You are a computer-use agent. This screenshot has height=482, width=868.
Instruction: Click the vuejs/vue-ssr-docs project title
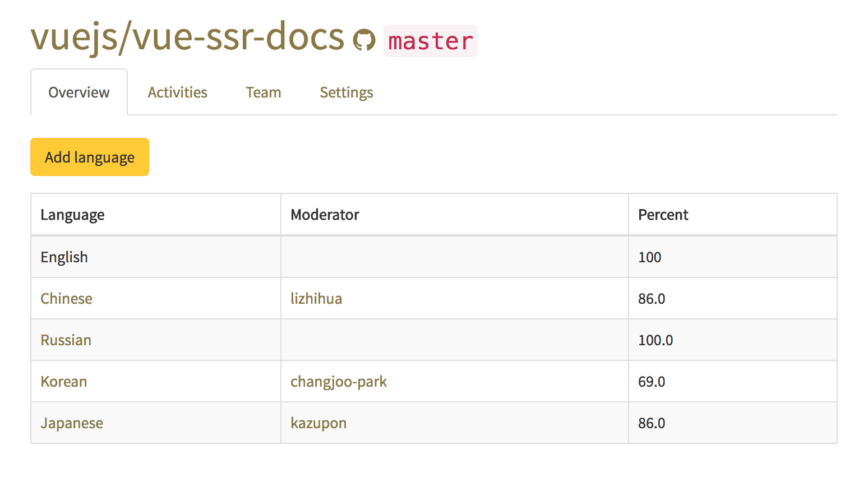pos(187,37)
